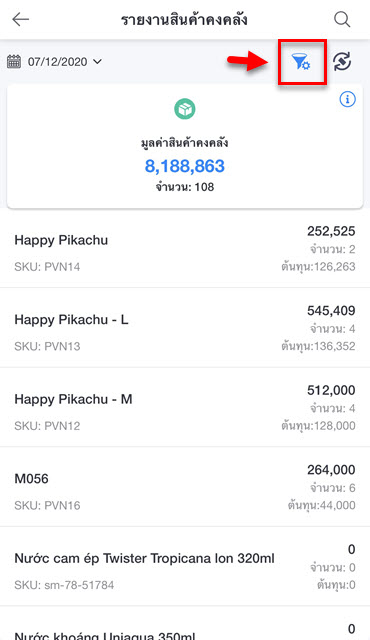
Task: Select the Happy Pikachu - L item
Action: click(x=185, y=328)
